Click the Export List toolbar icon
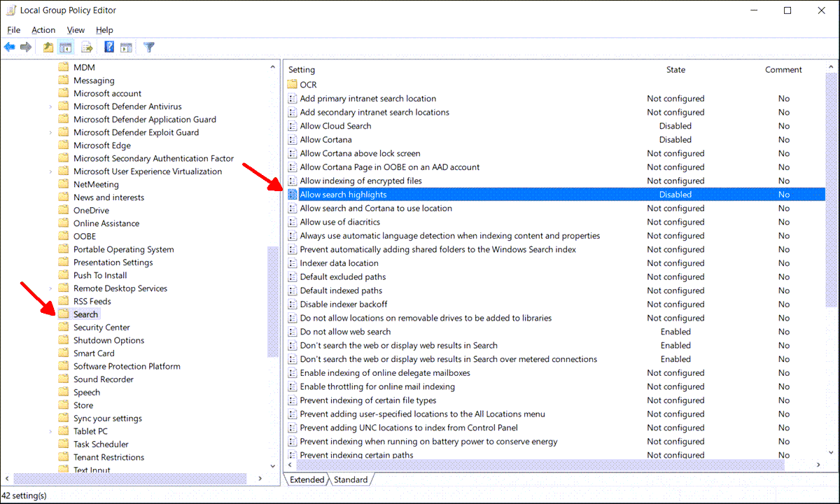This screenshot has width=840, height=504. 86,47
